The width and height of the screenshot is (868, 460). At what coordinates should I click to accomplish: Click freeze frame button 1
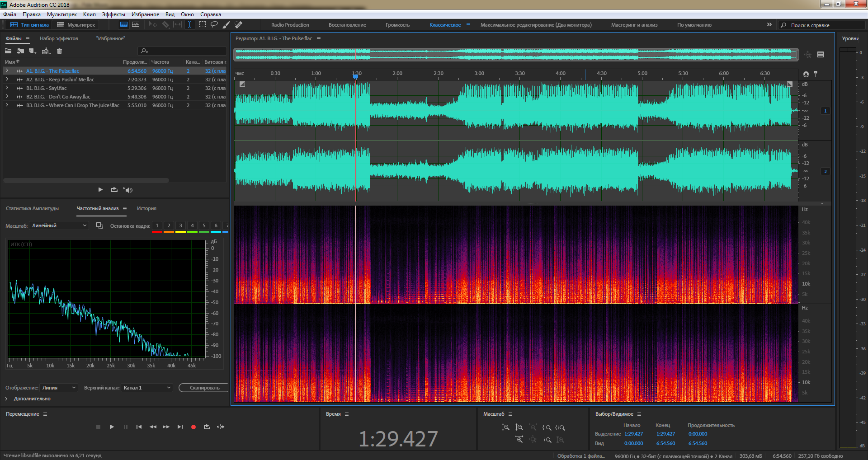157,225
